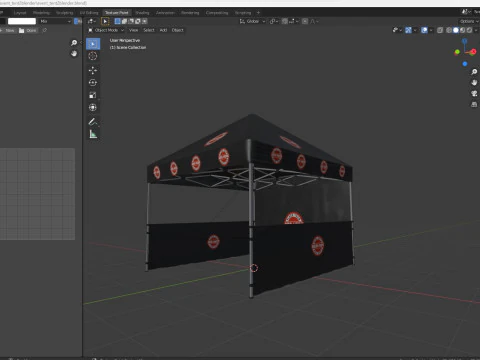Open the viewport Select menu
Screen dimensions: 480x360
point(149,30)
